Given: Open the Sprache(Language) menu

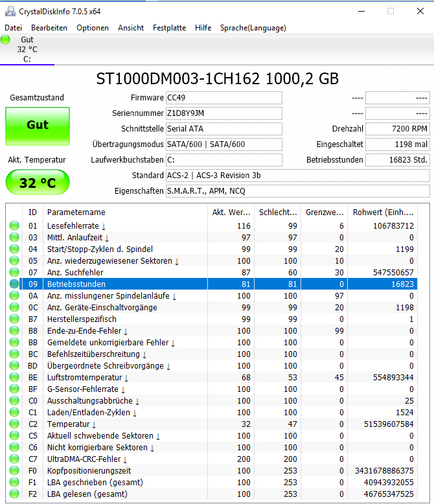Looking at the screenshot, I should 253,28.
